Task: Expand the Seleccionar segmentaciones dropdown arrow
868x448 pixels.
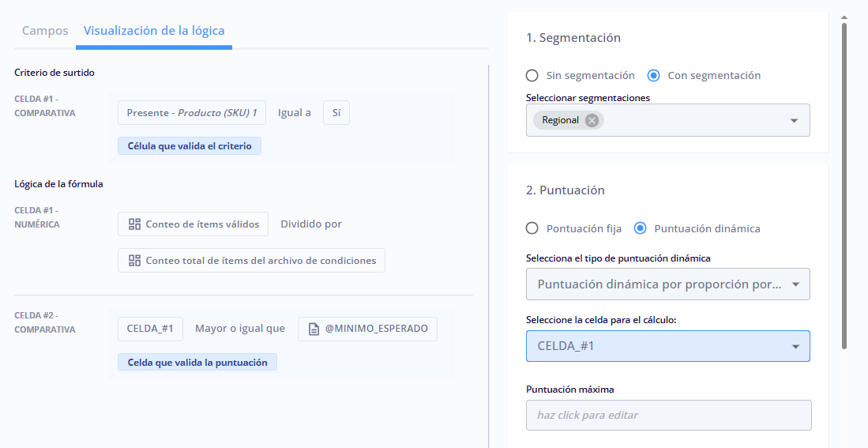Action: coord(794,120)
